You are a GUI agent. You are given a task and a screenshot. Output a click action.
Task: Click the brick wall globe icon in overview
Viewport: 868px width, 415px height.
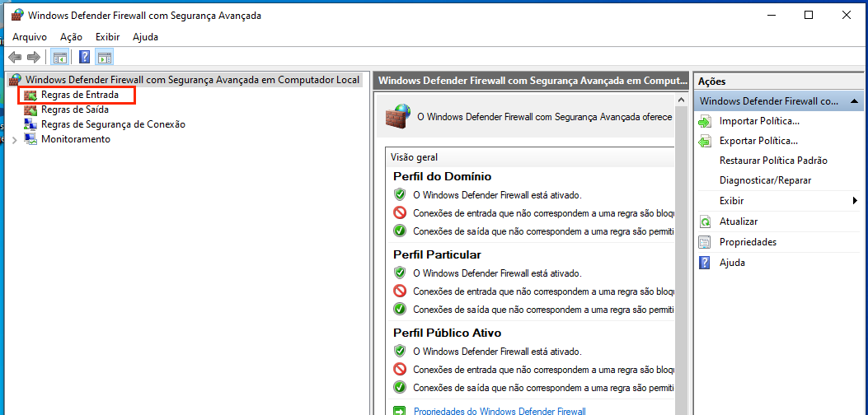(x=398, y=117)
